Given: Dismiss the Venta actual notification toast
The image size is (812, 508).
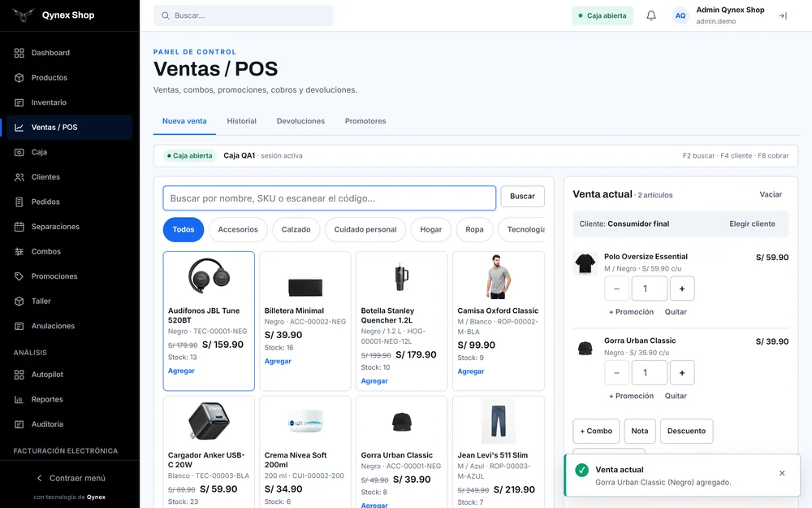Looking at the screenshot, I should tap(782, 473).
